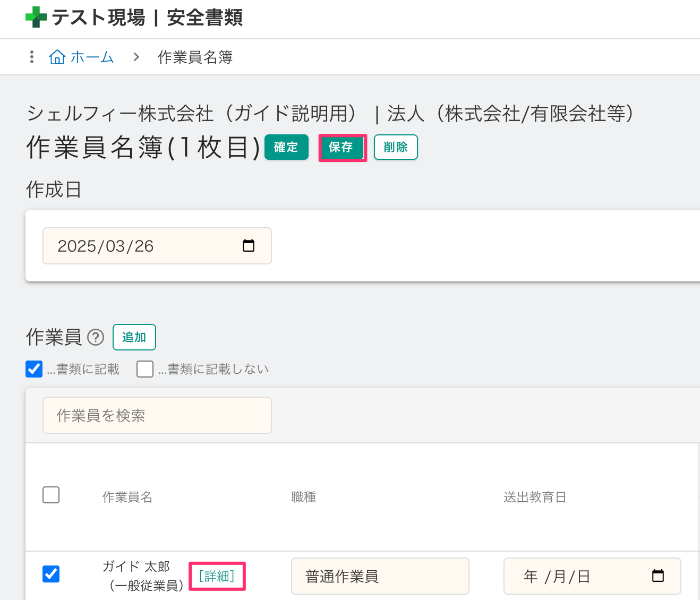The width and height of the screenshot is (700, 600).
Task: Click the home house icon
Action: (x=57, y=57)
